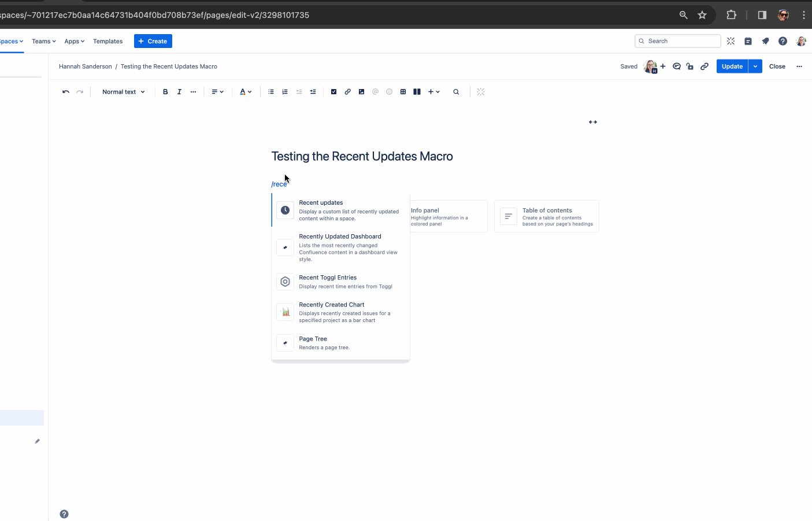Screen dimensions: 812x521
Task: Open editor more actions ellipsis
Action: point(799,66)
